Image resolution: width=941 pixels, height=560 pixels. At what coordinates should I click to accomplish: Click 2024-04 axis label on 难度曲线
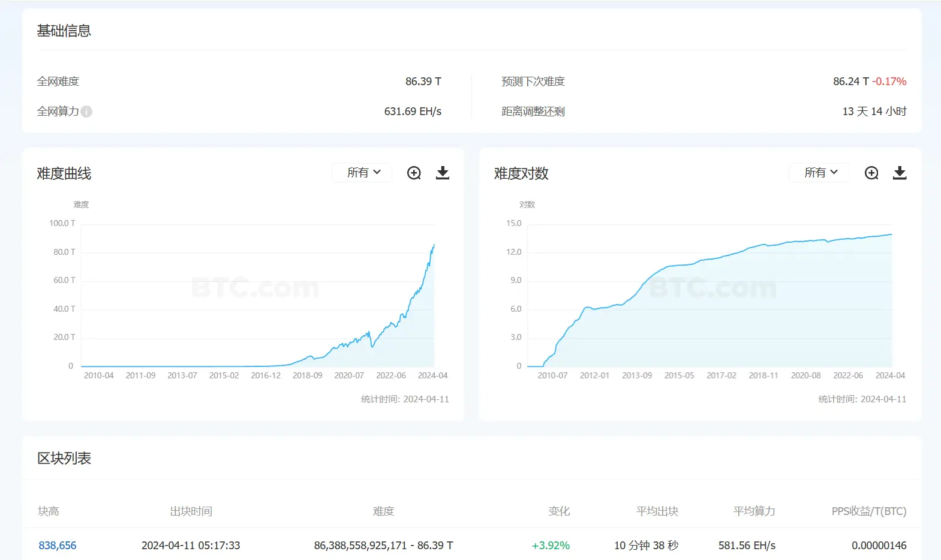tap(432, 375)
